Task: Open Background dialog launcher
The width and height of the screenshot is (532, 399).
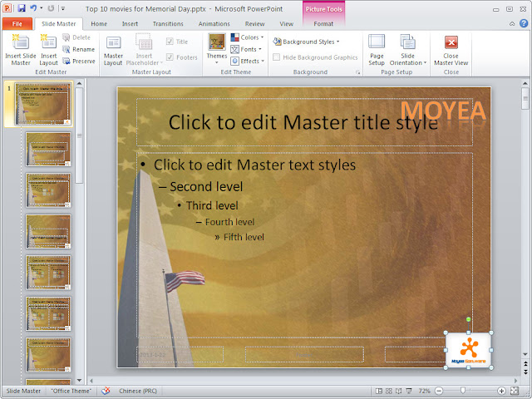Action: pyautogui.click(x=357, y=72)
